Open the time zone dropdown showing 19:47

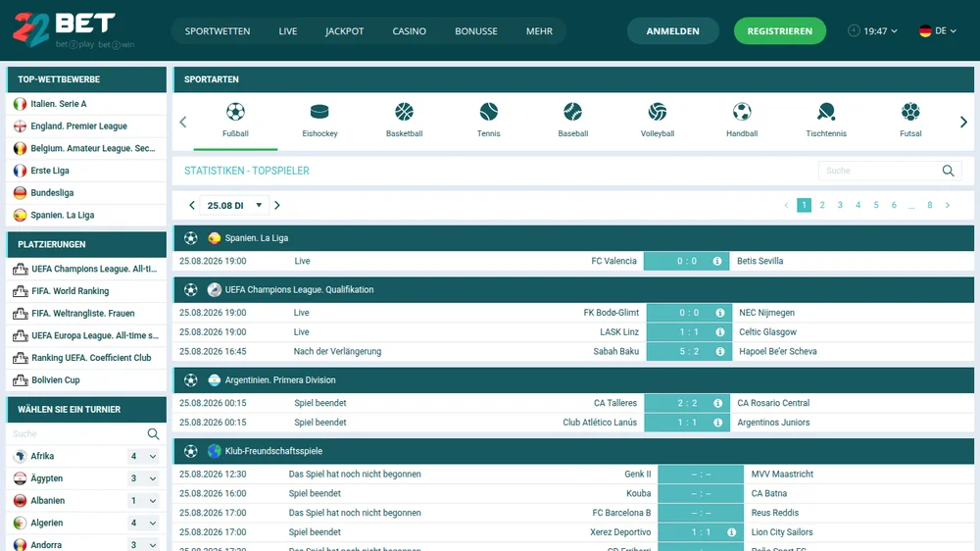(x=872, y=30)
